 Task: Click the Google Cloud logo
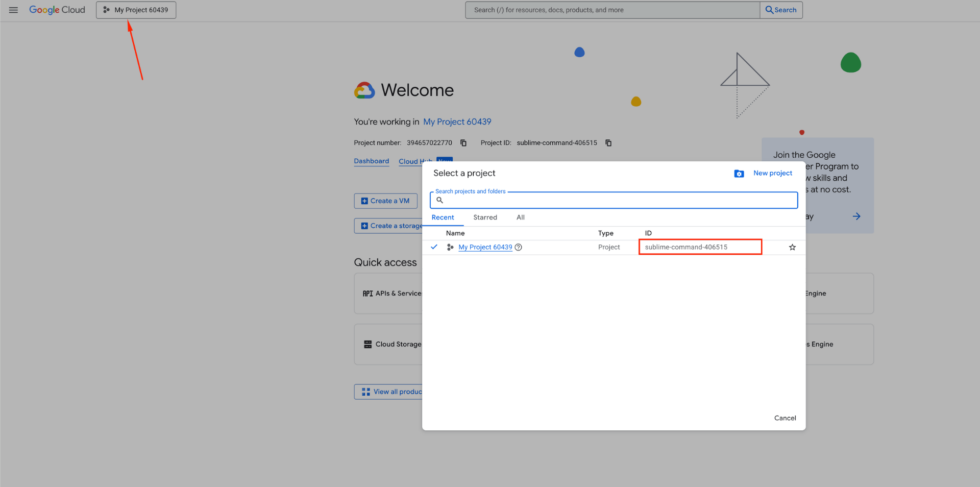[57, 10]
